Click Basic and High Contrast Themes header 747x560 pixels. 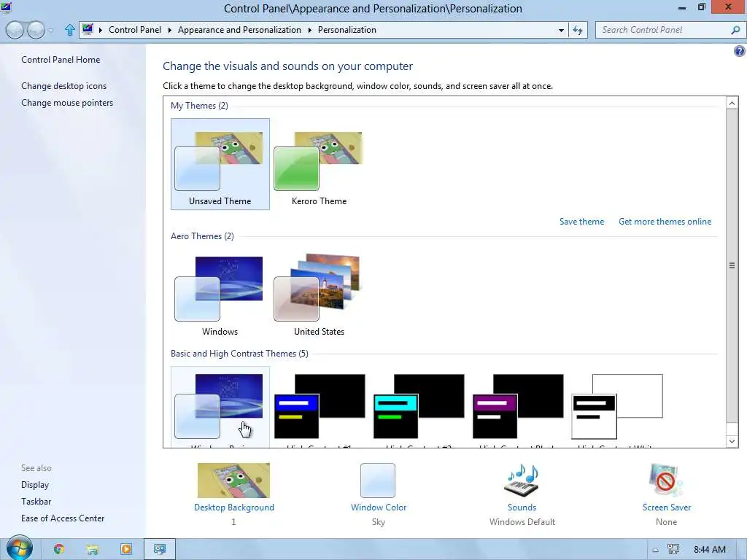pos(239,354)
